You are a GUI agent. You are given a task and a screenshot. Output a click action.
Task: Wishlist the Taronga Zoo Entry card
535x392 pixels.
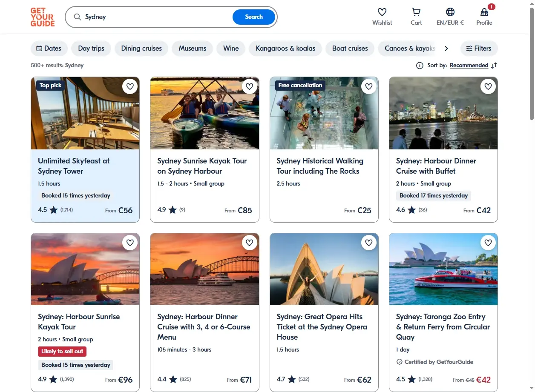pos(488,243)
